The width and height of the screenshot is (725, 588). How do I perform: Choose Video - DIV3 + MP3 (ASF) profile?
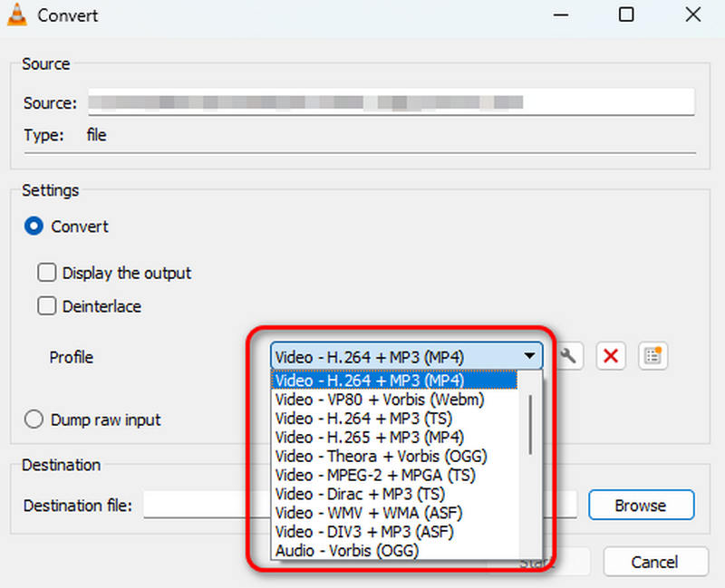381,532
